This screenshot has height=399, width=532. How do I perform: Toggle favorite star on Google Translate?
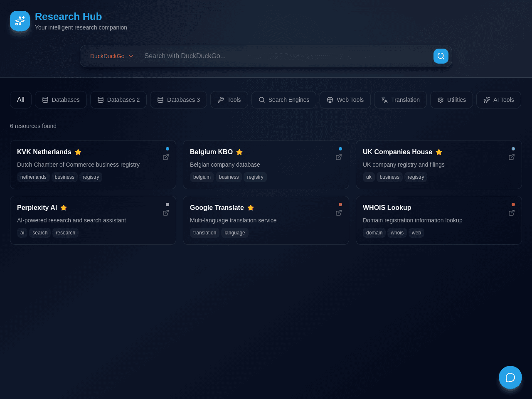(251, 208)
